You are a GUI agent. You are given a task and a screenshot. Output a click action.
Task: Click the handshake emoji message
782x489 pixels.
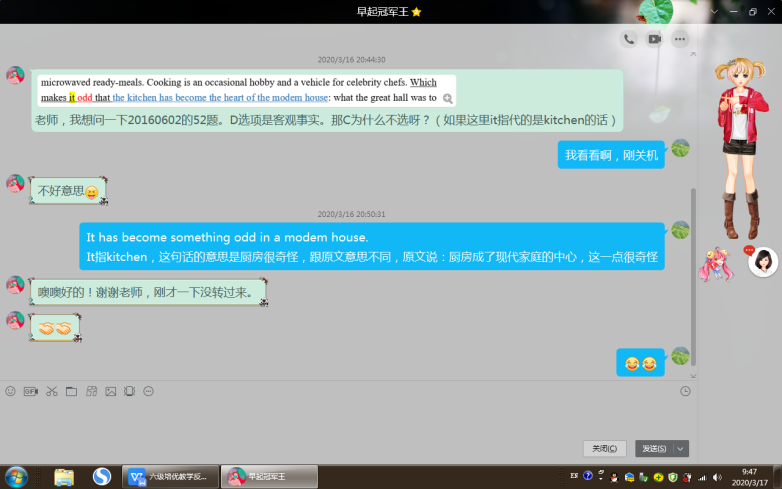tap(55, 328)
